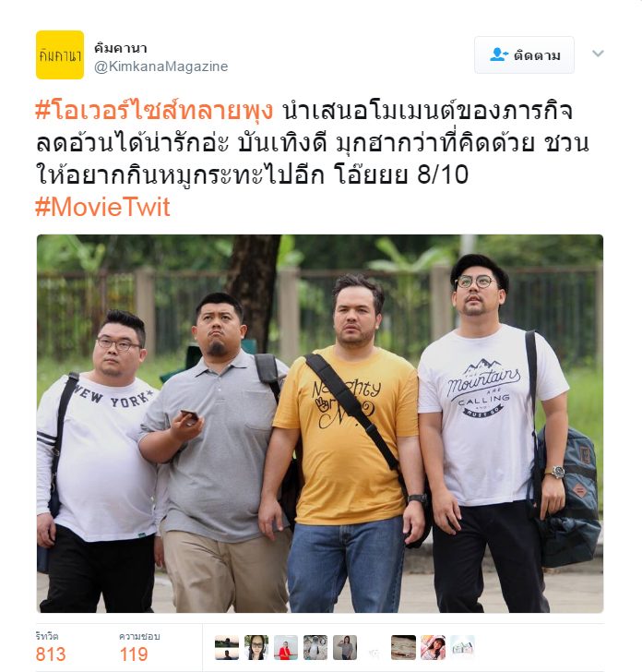Open the two-sunset-photos liker avatar
Screen dimensions: 642x672
pyautogui.click(x=227, y=647)
